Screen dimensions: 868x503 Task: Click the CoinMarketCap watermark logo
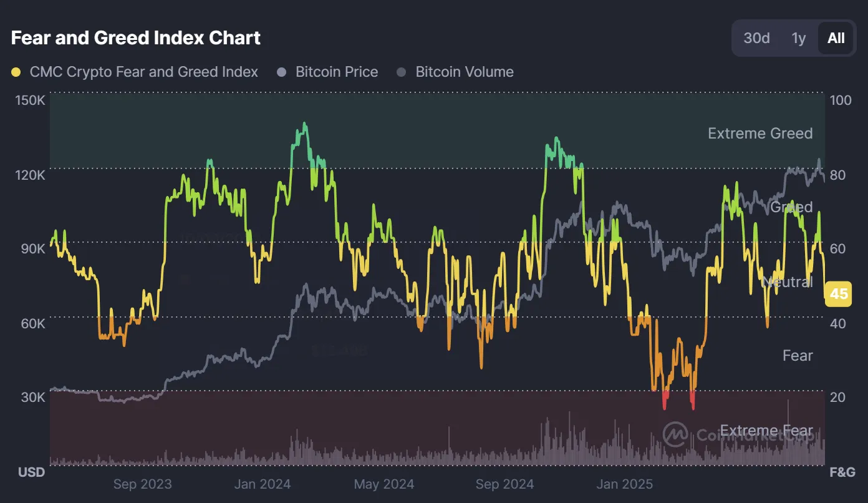click(675, 434)
